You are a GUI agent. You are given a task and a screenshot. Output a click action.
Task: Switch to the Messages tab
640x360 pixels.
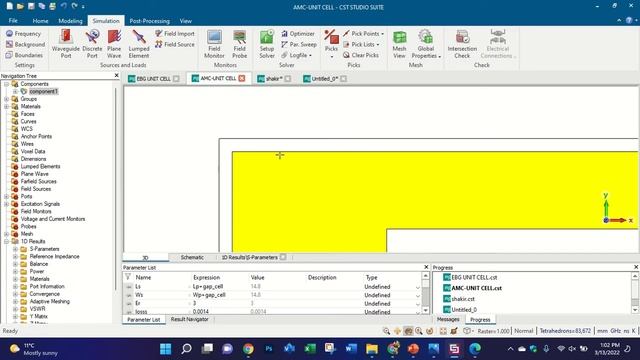coord(448,319)
